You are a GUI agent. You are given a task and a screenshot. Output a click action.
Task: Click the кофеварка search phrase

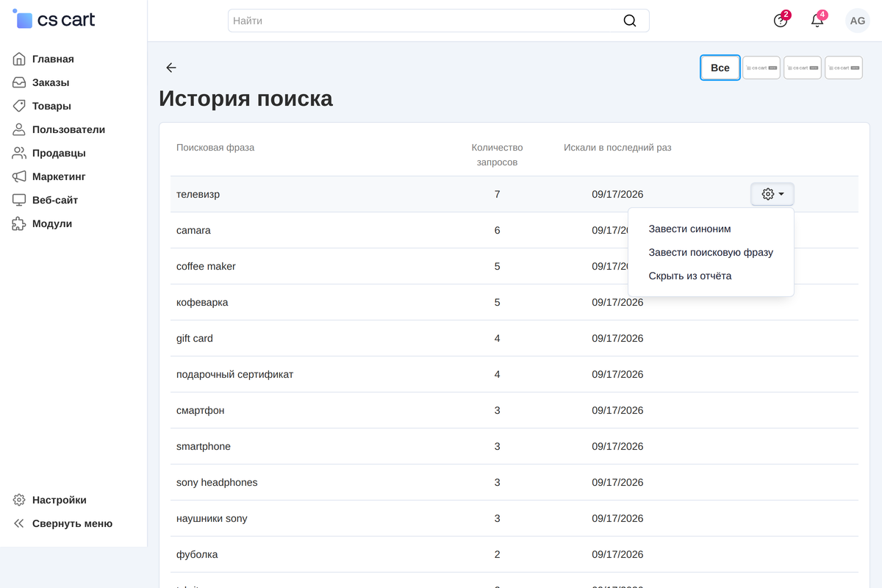click(x=202, y=302)
